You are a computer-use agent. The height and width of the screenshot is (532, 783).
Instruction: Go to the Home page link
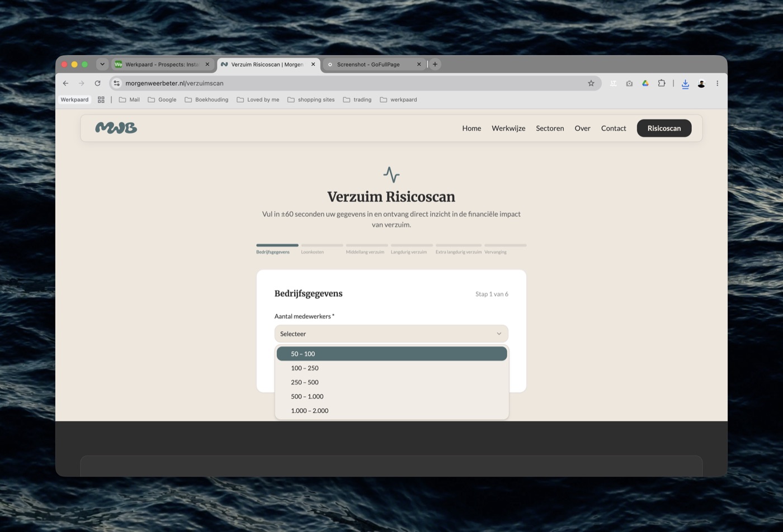tap(471, 128)
